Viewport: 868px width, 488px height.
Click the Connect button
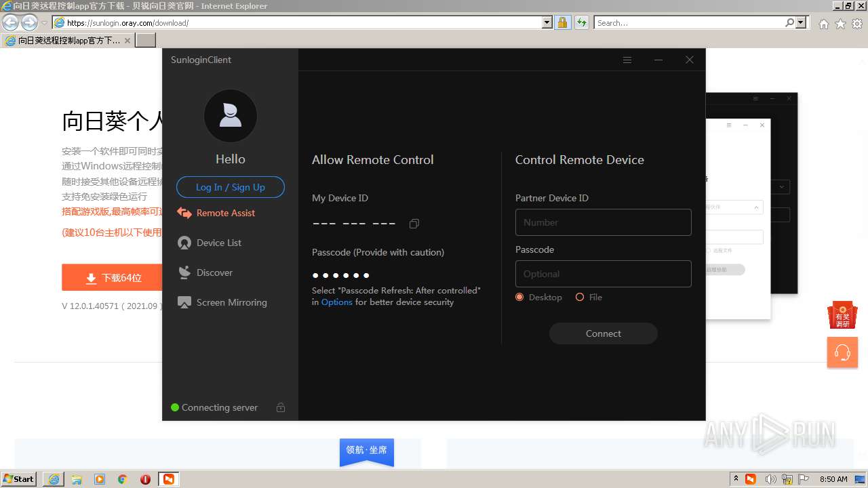(x=604, y=333)
